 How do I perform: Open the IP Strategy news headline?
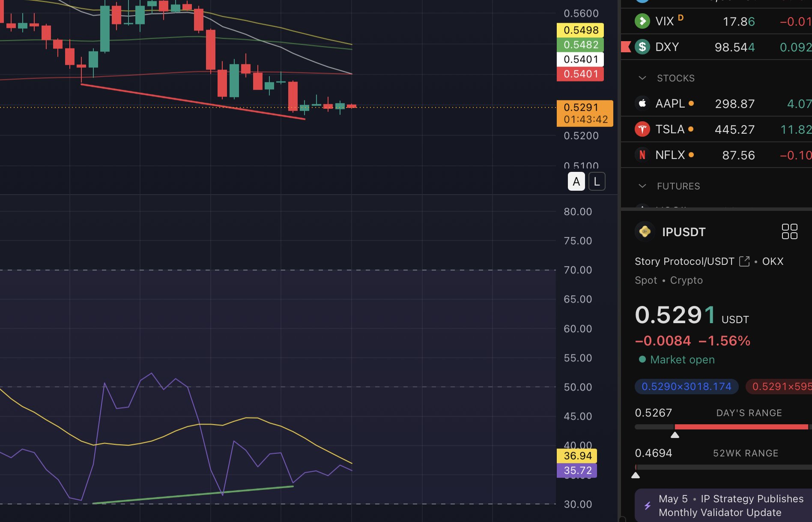pos(731,506)
